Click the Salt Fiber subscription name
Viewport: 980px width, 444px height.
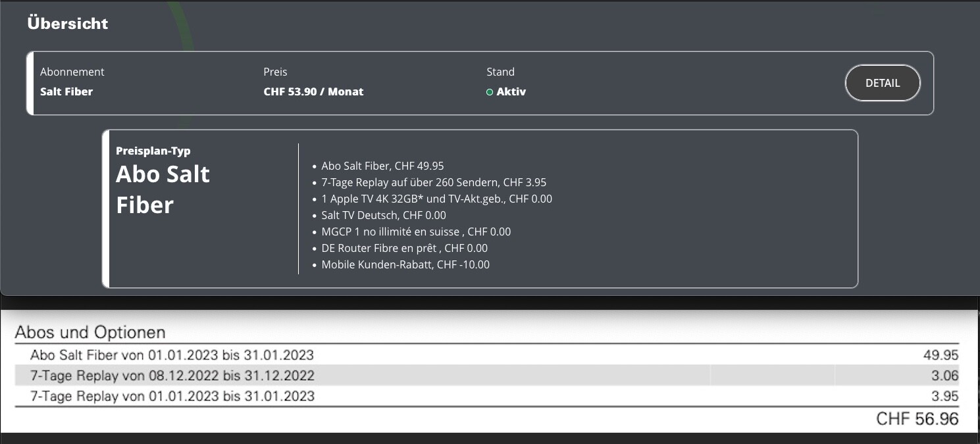[66, 91]
